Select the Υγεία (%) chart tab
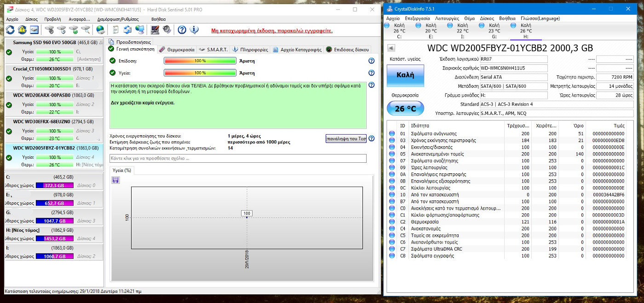Viewport: 644px width, 303px height. click(122, 170)
